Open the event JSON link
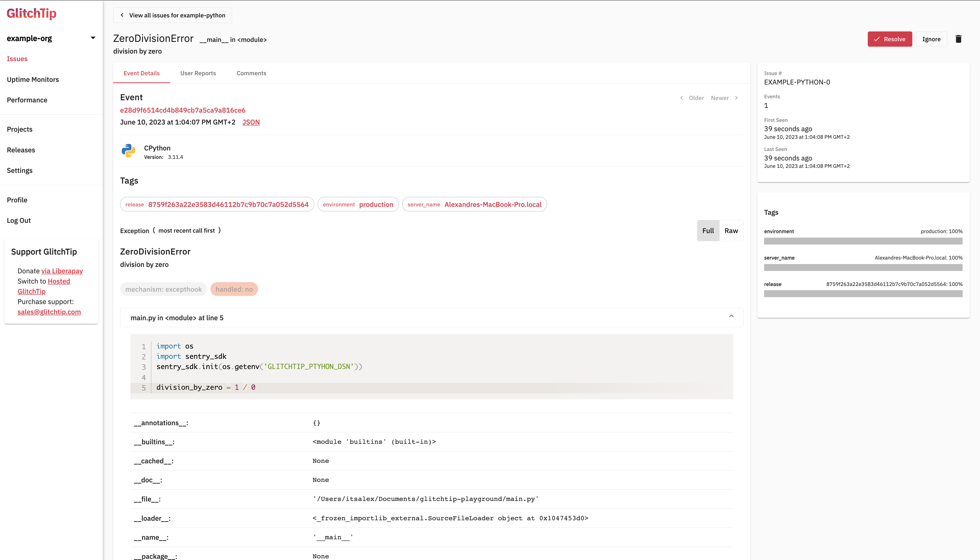 pos(251,122)
